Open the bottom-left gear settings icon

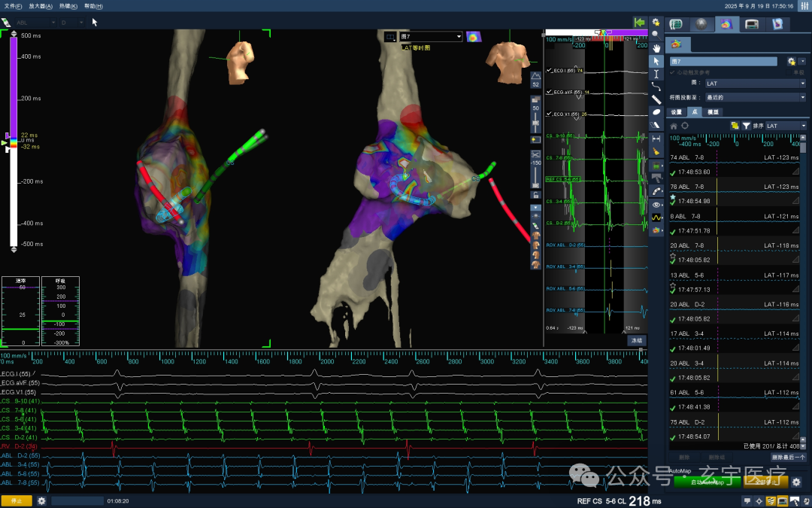tap(42, 500)
